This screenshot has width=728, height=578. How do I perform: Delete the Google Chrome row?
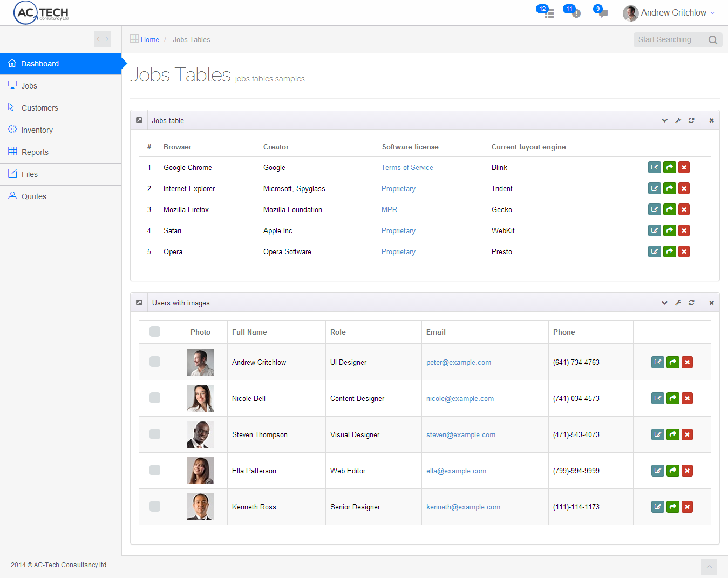tap(684, 167)
